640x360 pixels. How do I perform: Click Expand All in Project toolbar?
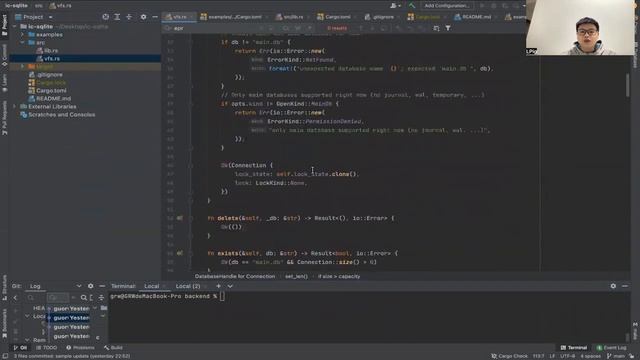117,17
